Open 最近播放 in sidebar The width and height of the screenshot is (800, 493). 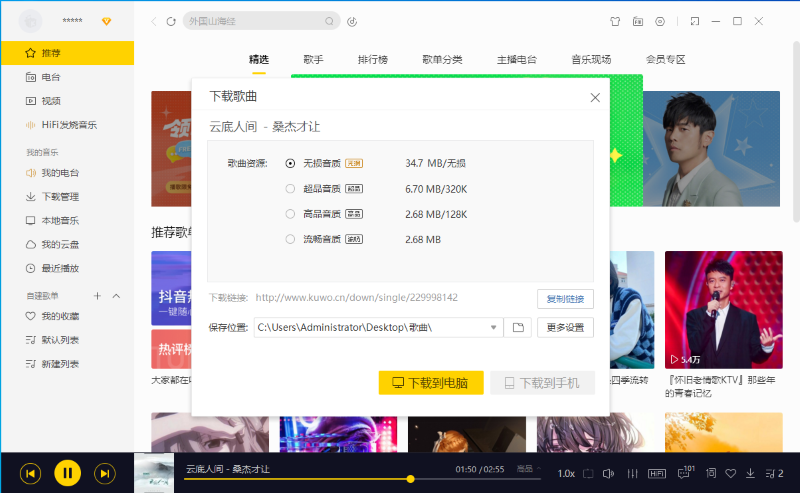[x=67, y=268]
